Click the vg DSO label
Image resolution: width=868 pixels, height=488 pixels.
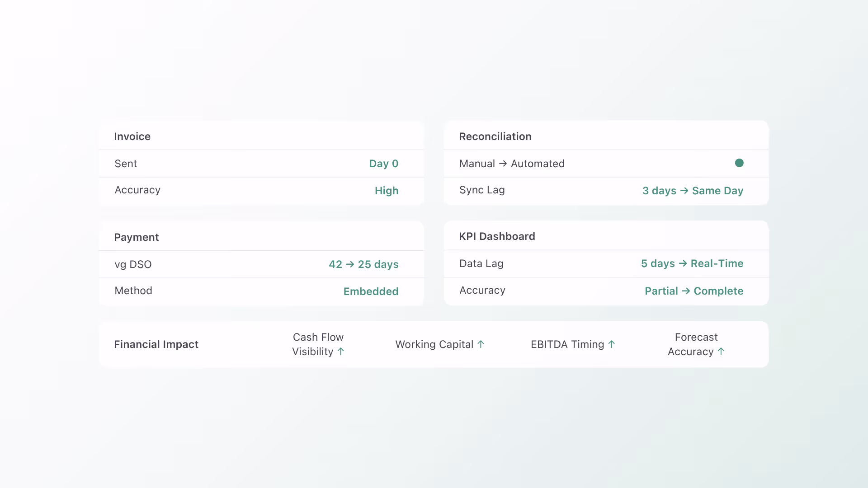[x=133, y=264]
